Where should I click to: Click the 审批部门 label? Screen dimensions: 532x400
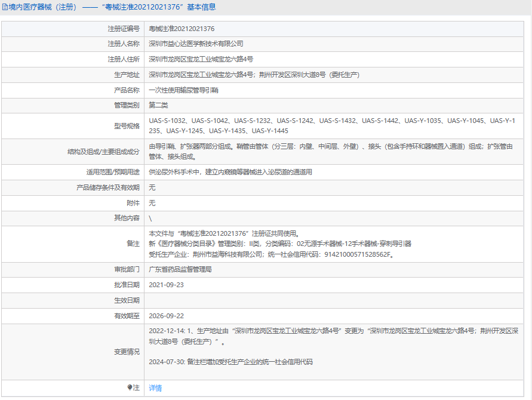(127, 269)
